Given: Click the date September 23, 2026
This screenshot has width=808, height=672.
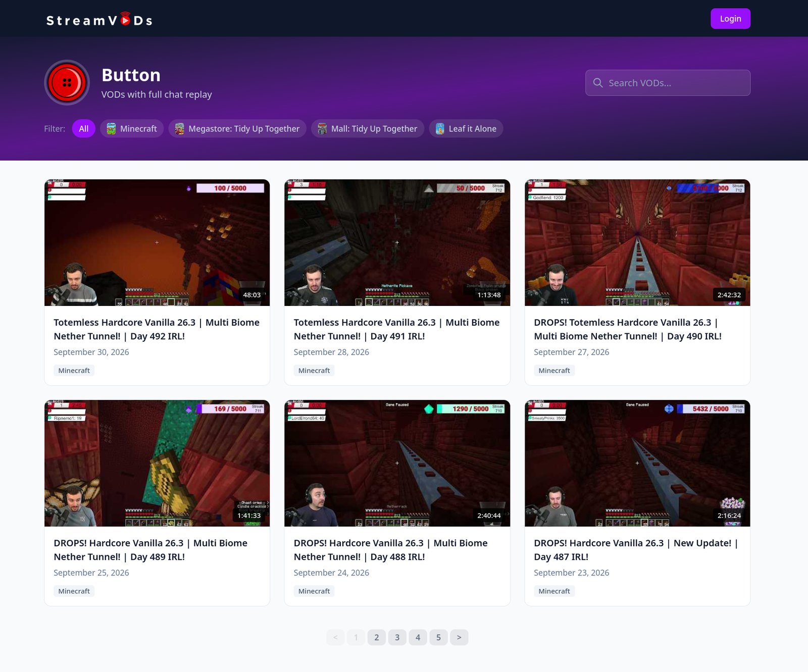Looking at the screenshot, I should tap(572, 573).
